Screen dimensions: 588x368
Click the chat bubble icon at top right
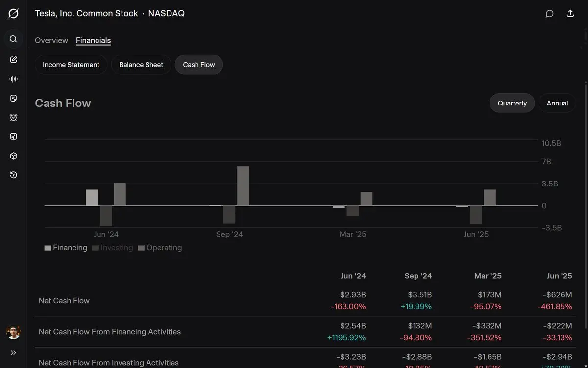click(549, 14)
